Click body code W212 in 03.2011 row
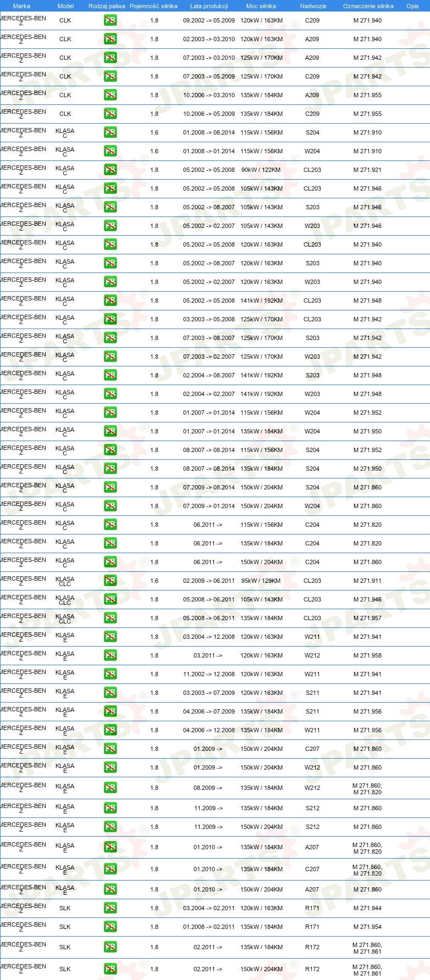 coord(312,656)
